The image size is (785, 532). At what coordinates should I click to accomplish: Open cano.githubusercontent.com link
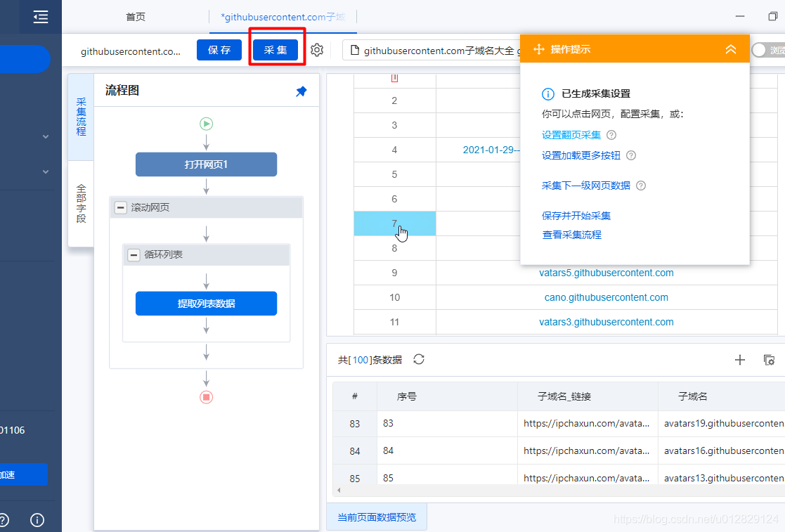(606, 297)
